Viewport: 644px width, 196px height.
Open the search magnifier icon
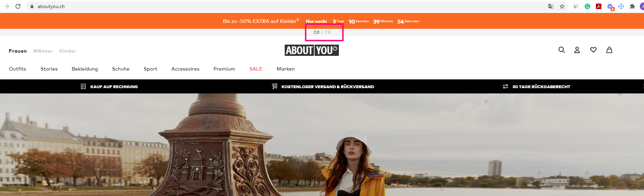coord(561,50)
